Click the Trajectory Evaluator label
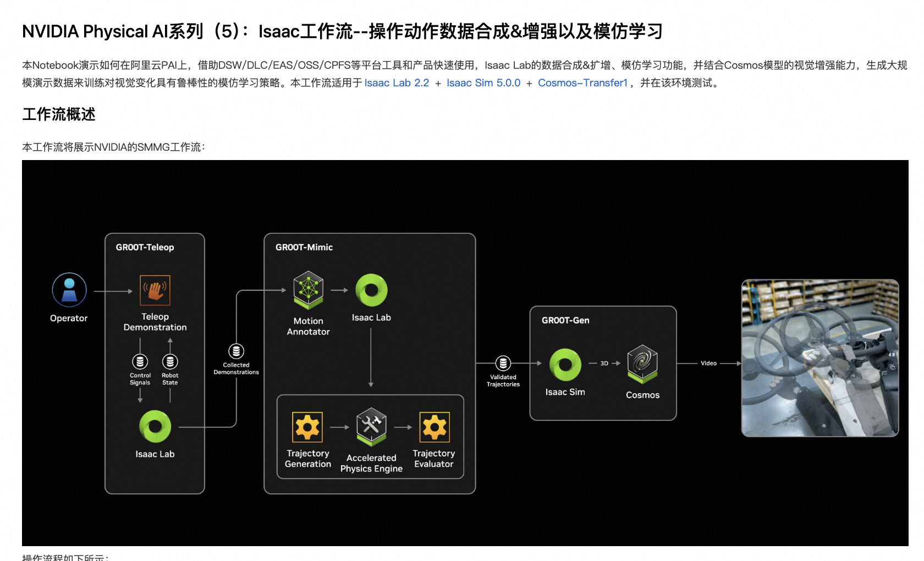Image resolution: width=924 pixels, height=561 pixels. [x=434, y=459]
